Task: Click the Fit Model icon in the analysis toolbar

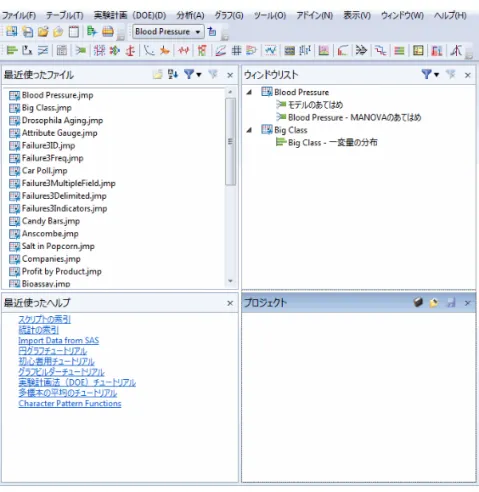Action: [x=80, y=51]
